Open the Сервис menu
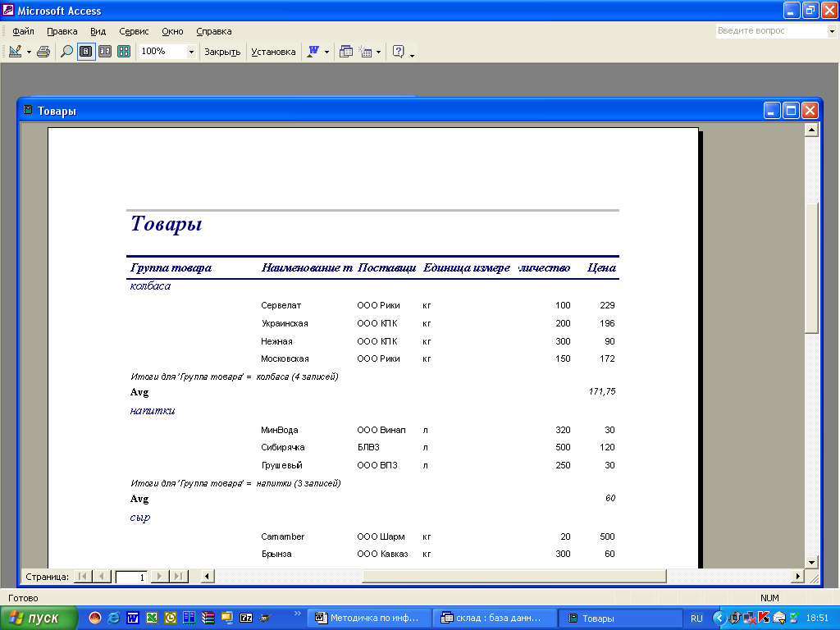840x630 pixels. [x=134, y=32]
